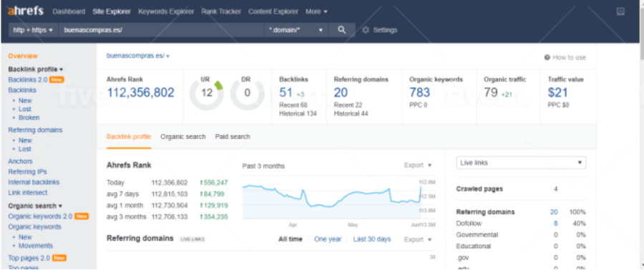Open Referring IPs in the sidebar

point(27,172)
